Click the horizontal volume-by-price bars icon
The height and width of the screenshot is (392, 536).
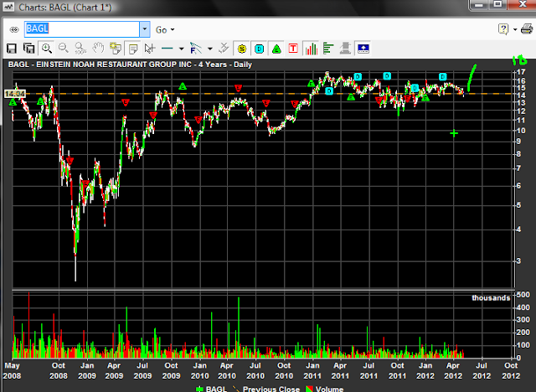tap(328, 49)
